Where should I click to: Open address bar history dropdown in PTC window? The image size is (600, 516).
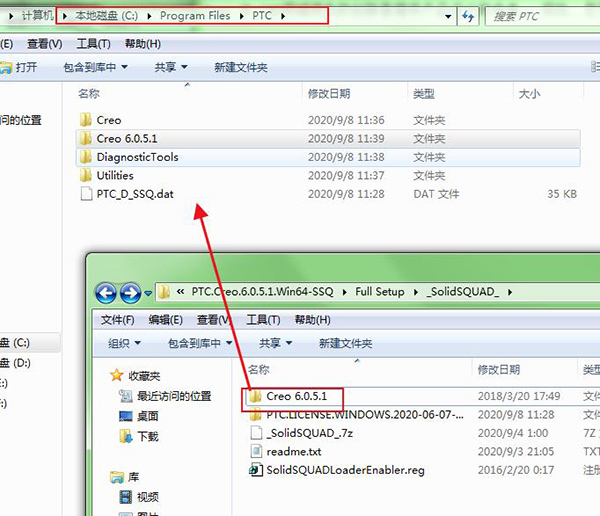[x=448, y=16]
